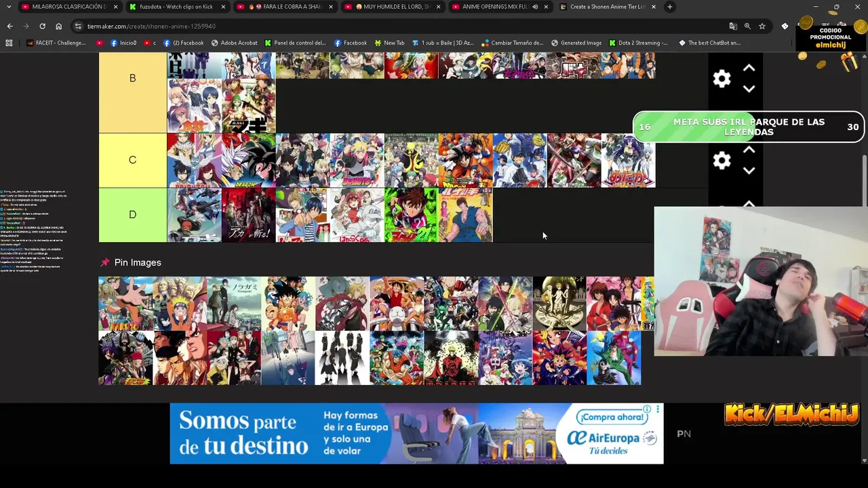Image resolution: width=868 pixels, height=488 pixels.
Task: Reload the tiermaker page
Action: pyautogui.click(x=42, y=26)
